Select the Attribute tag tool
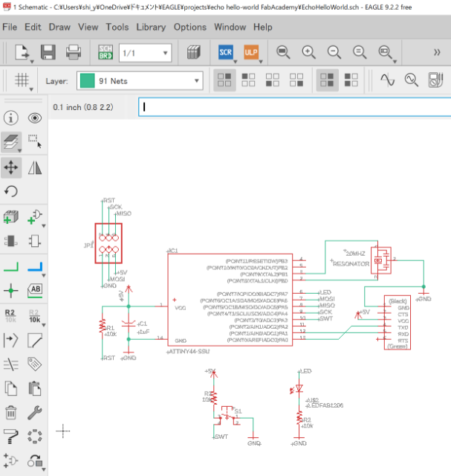The image size is (451, 476). click(35, 364)
